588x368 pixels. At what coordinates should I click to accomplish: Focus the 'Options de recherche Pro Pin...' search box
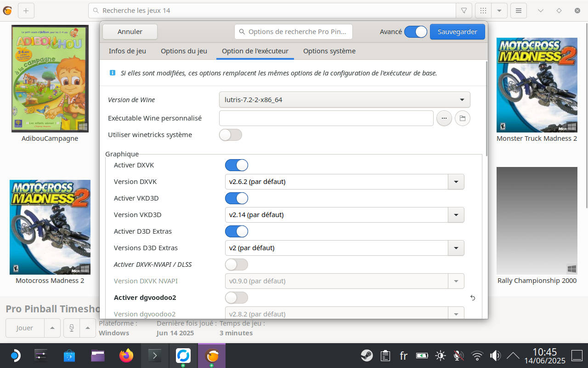[x=294, y=32]
